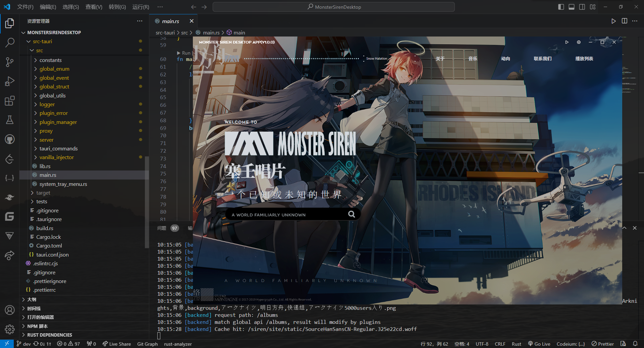Image resolution: width=644 pixels, height=348 pixels.
Task: Click the search magnifier in Monster Siren
Action: coord(352,214)
